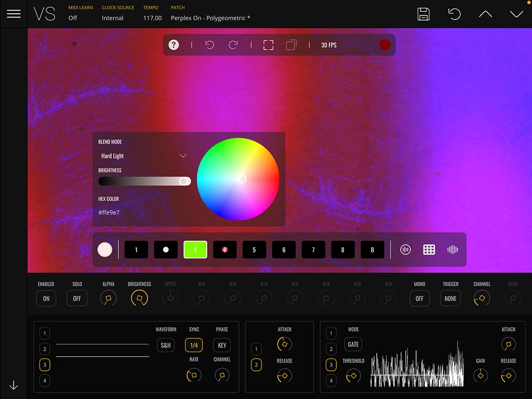Click the S&H waveform button
The height and width of the screenshot is (399, 532).
[166, 345]
